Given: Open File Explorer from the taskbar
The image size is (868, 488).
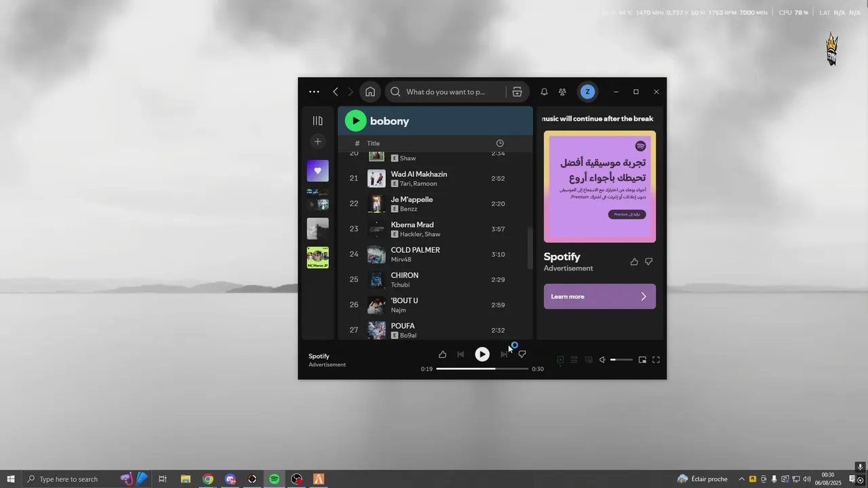Looking at the screenshot, I should coord(185,479).
